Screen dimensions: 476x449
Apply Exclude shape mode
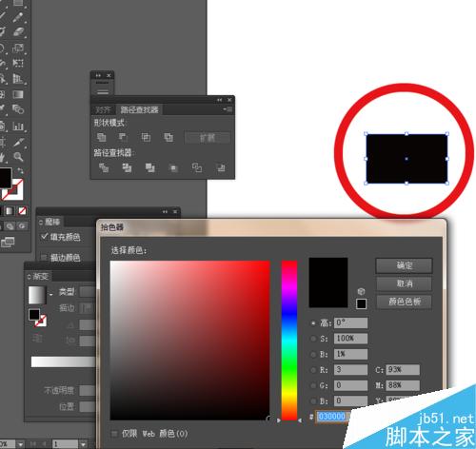point(169,137)
